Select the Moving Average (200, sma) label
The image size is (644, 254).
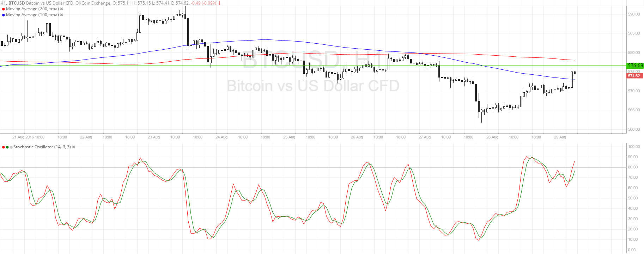(x=32, y=9)
